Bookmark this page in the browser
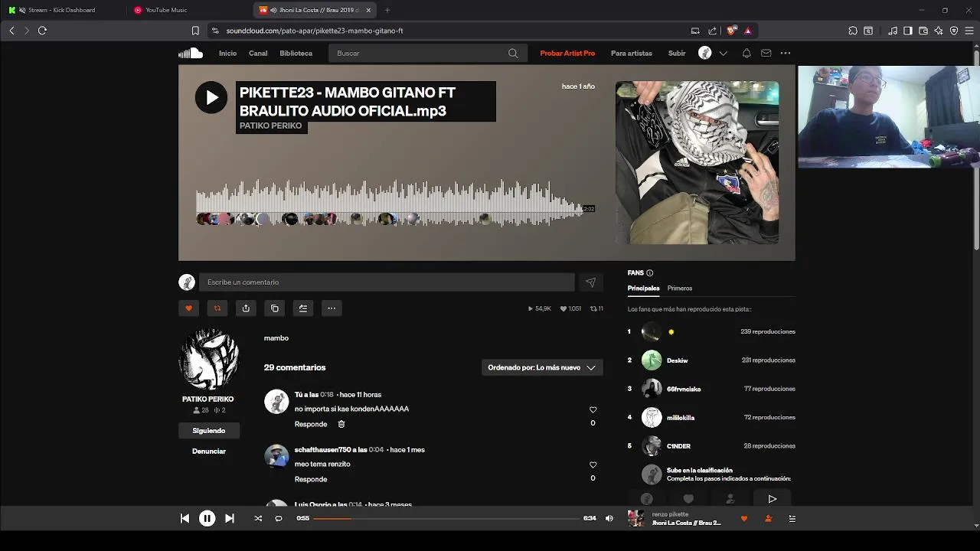980x551 pixels. point(195,31)
